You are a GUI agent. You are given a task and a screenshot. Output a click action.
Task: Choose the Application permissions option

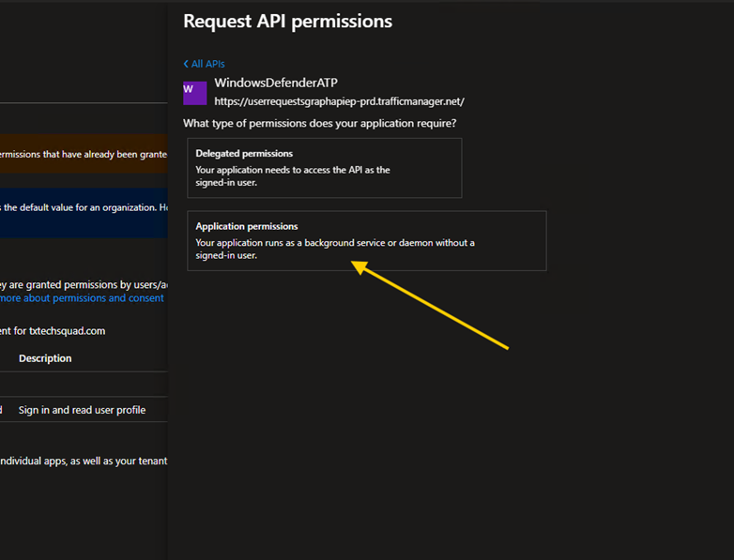366,241
